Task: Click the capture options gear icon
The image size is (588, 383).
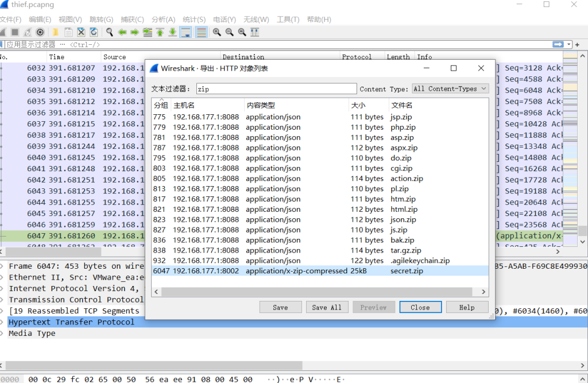Action: click(x=40, y=32)
